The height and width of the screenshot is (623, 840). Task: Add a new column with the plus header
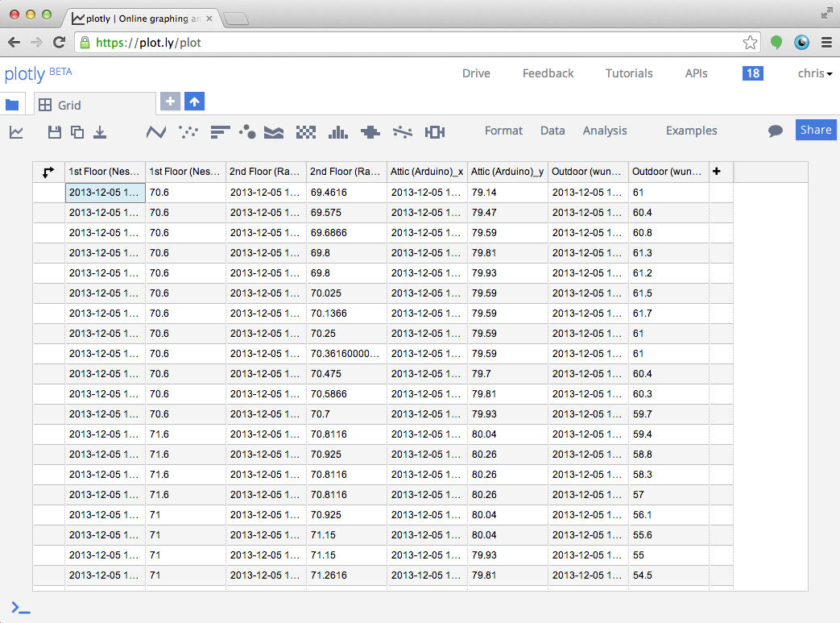coord(717,172)
